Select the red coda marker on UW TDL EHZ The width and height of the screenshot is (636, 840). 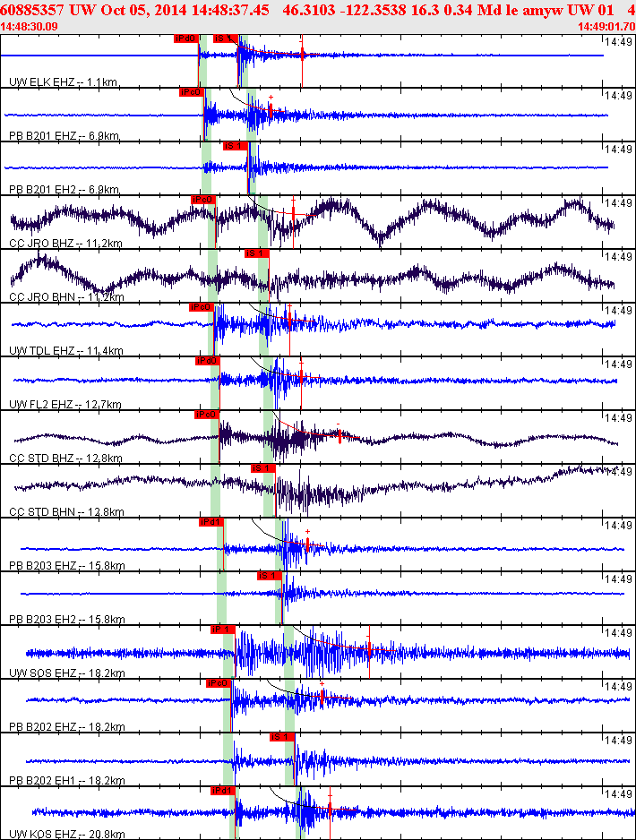[289, 321]
